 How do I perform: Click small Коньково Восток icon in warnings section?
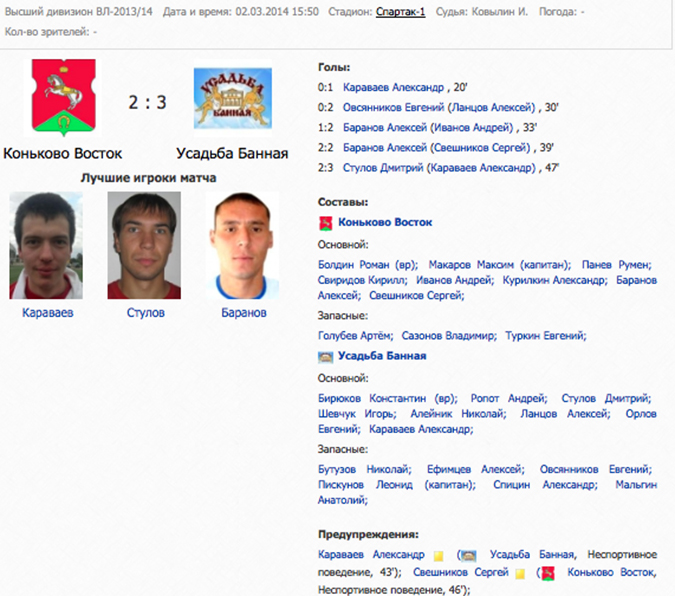(548, 574)
